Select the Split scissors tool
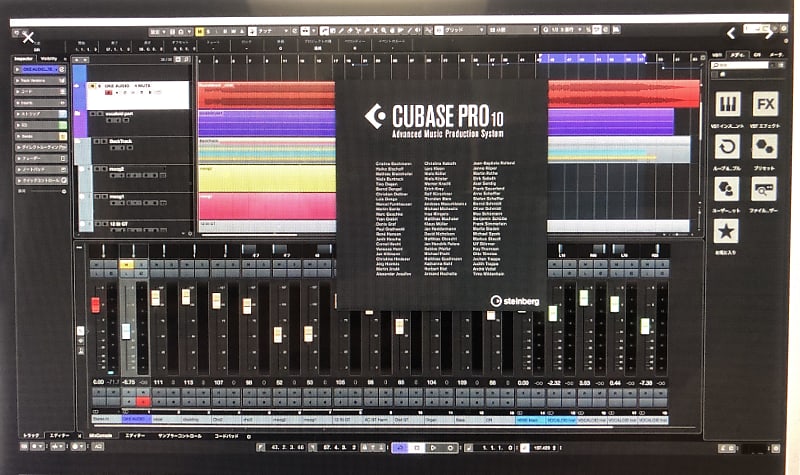 click(x=358, y=31)
